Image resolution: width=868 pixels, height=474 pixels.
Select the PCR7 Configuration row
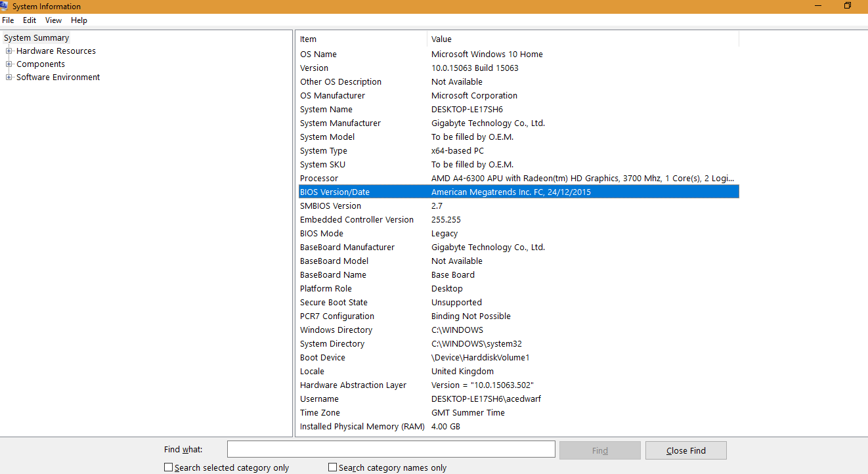click(517, 316)
